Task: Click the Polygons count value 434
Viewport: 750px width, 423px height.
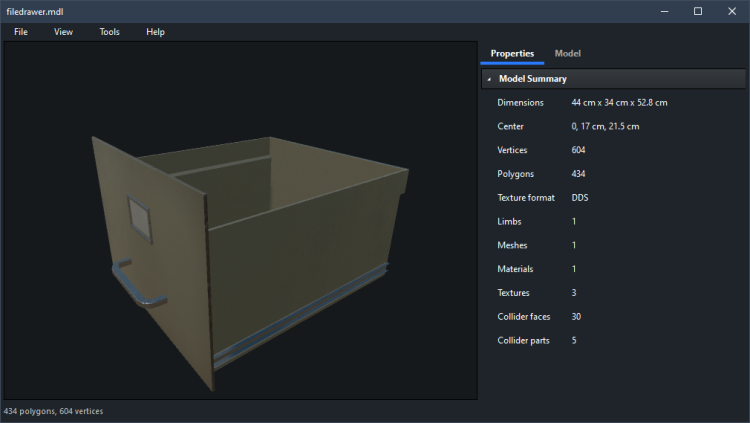Action: pos(578,174)
